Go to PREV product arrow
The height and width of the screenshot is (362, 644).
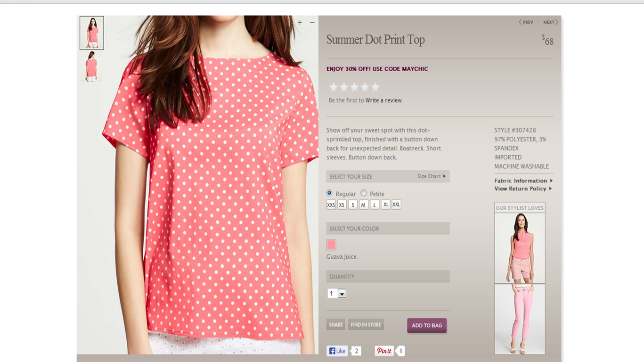[x=526, y=22]
